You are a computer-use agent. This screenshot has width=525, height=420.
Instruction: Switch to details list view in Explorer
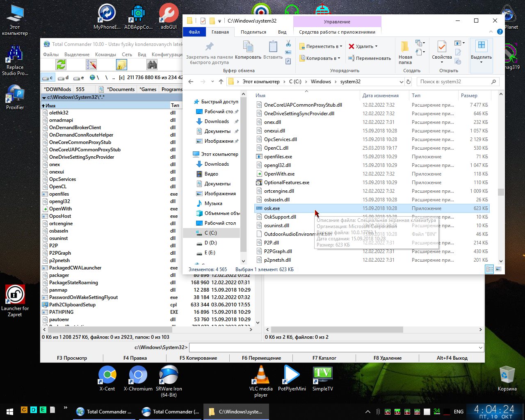point(489,269)
